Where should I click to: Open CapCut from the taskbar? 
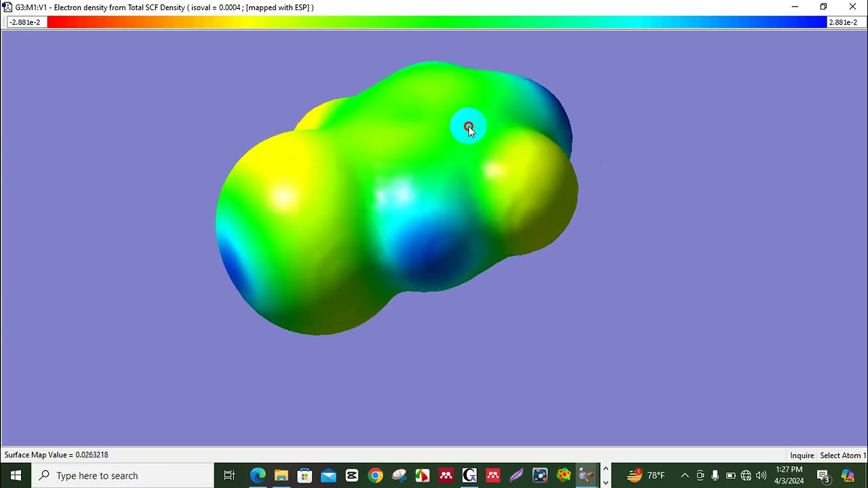(352, 476)
